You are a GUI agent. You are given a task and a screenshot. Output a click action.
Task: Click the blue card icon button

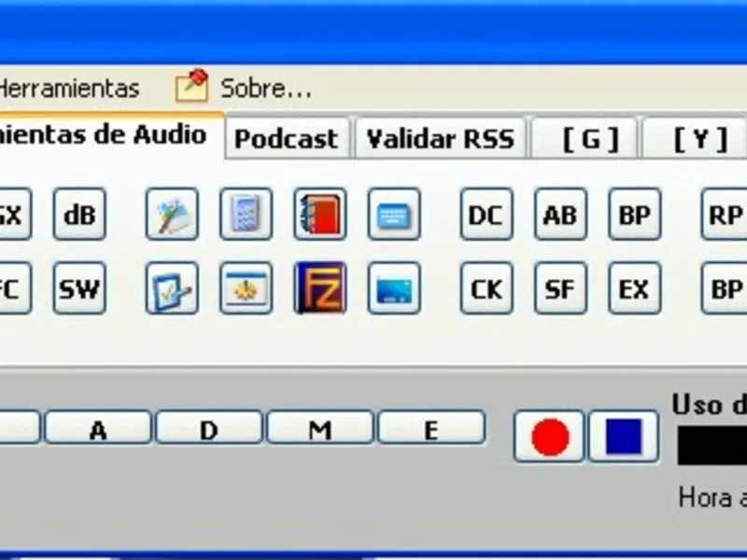pos(394,288)
